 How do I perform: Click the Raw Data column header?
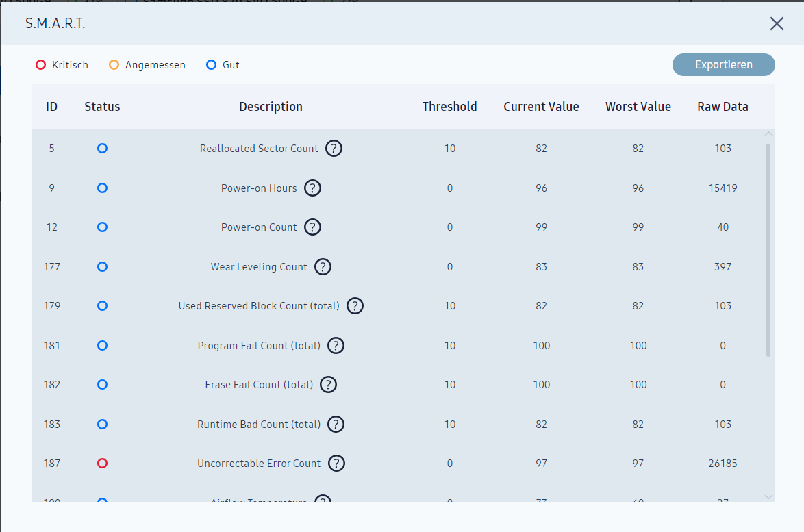723,107
